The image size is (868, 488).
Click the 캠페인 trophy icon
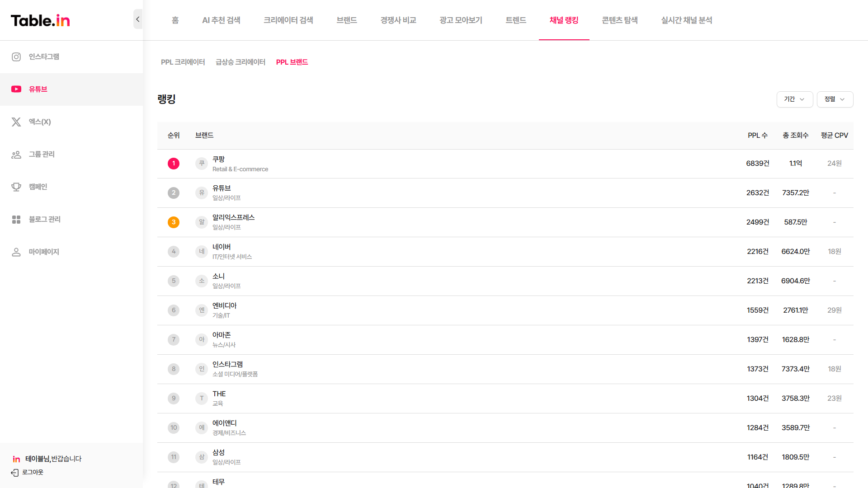[x=16, y=187]
